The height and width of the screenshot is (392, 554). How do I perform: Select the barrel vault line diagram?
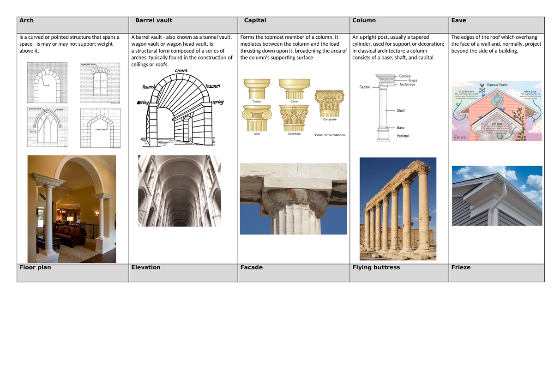click(181, 109)
